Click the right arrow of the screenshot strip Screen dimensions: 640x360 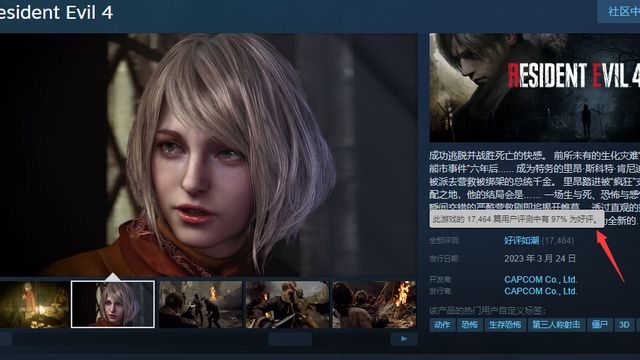pyautogui.click(x=404, y=339)
